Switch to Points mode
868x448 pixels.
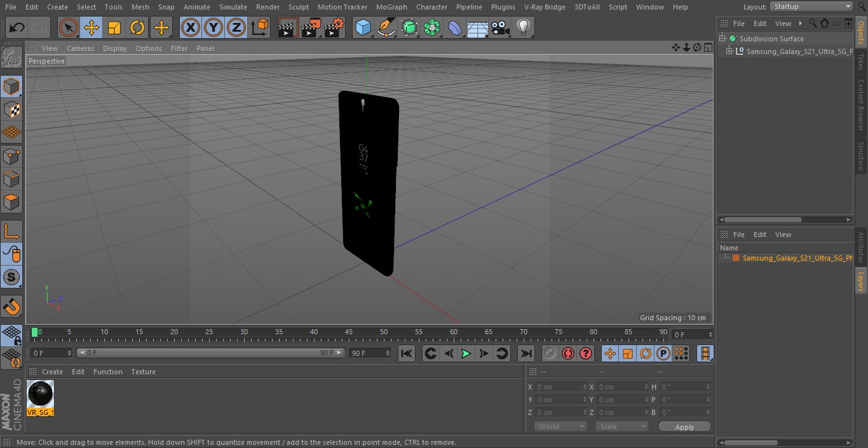(11, 156)
